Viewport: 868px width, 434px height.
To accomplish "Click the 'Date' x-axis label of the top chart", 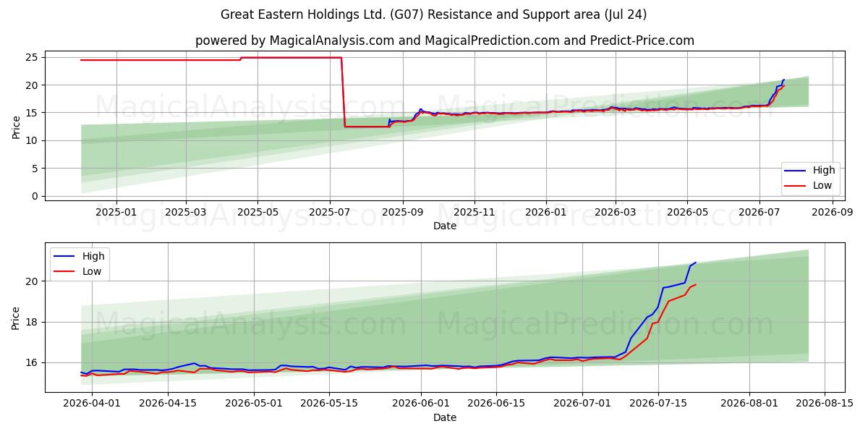I will point(445,226).
